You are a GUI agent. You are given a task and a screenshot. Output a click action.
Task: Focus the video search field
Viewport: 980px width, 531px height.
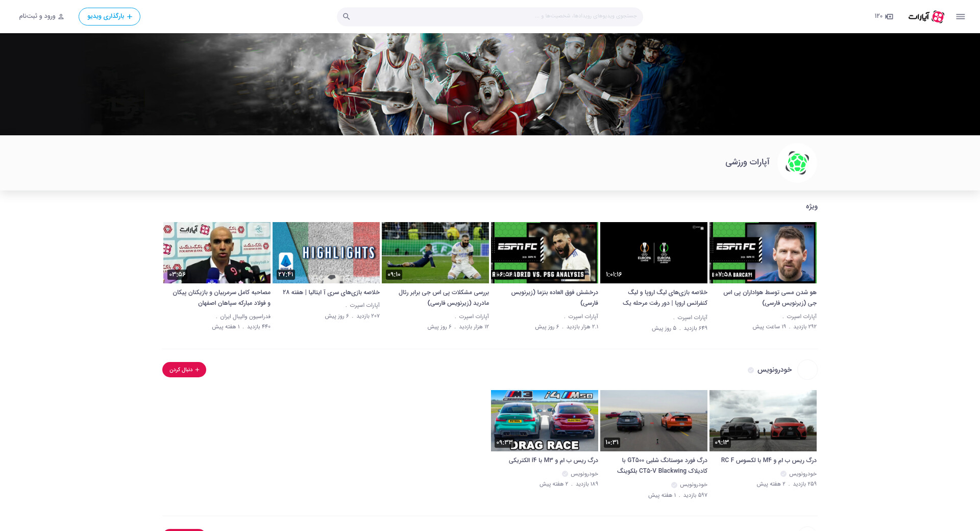click(490, 16)
